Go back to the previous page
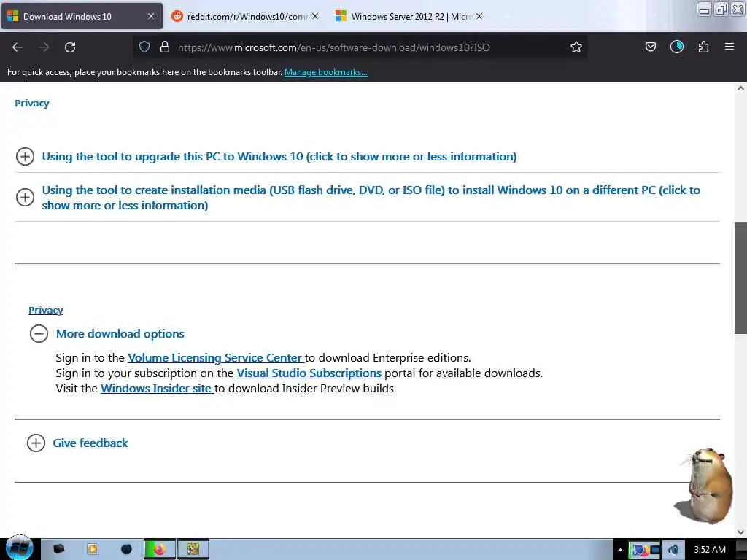Image resolution: width=747 pixels, height=560 pixels. coord(18,47)
